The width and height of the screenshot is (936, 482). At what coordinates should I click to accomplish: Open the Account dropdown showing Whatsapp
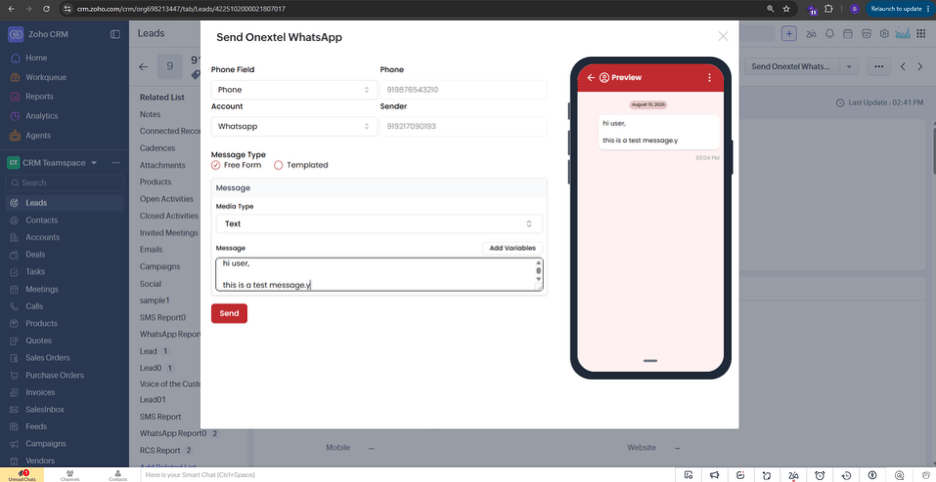(x=294, y=127)
